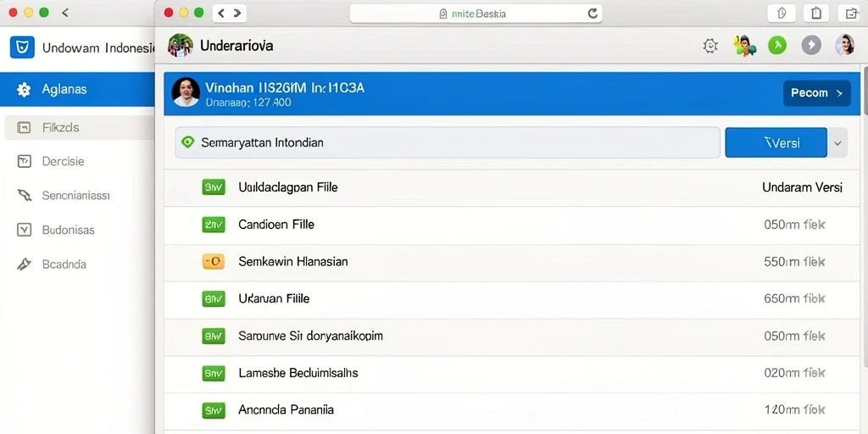Go forward in the browser toolbar
The height and width of the screenshot is (434, 868).
(x=237, y=13)
